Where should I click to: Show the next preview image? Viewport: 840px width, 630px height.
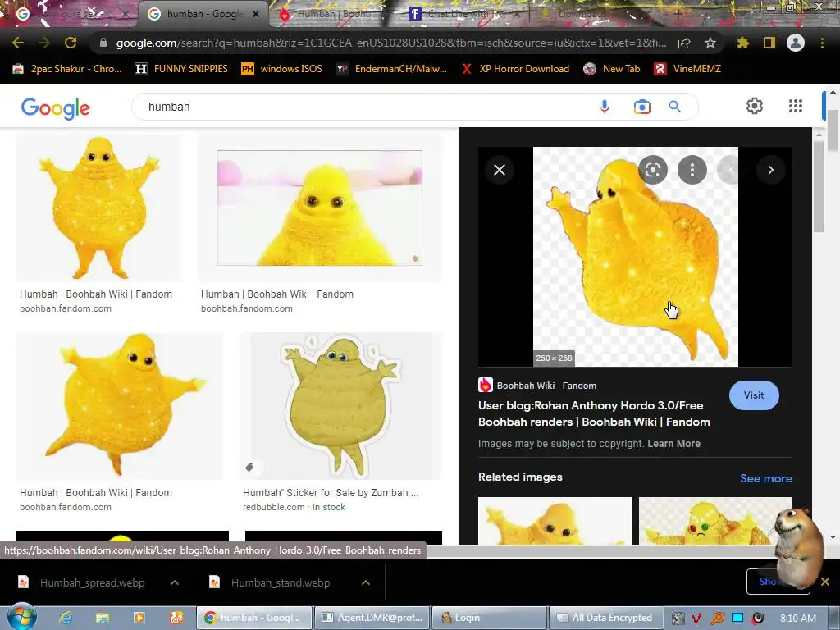point(771,170)
